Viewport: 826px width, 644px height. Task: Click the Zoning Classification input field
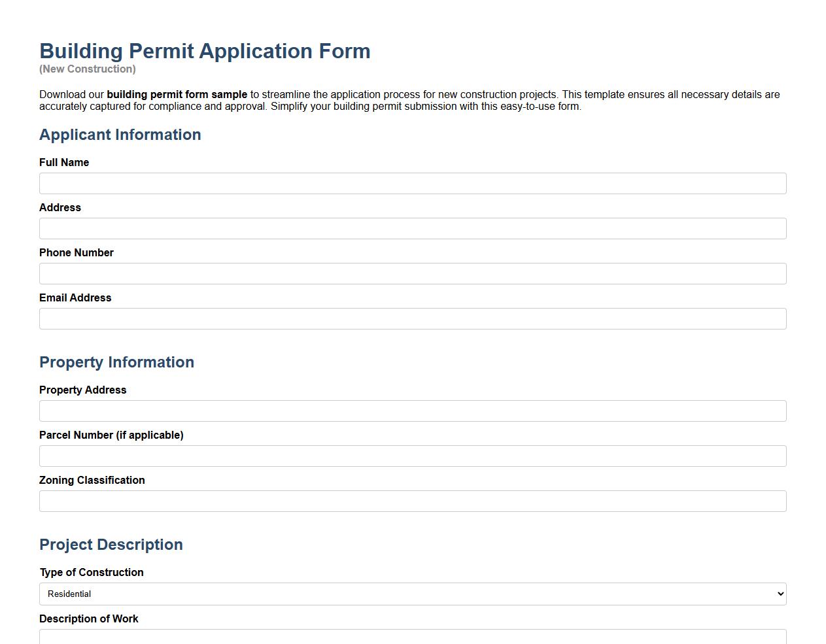[x=413, y=501]
